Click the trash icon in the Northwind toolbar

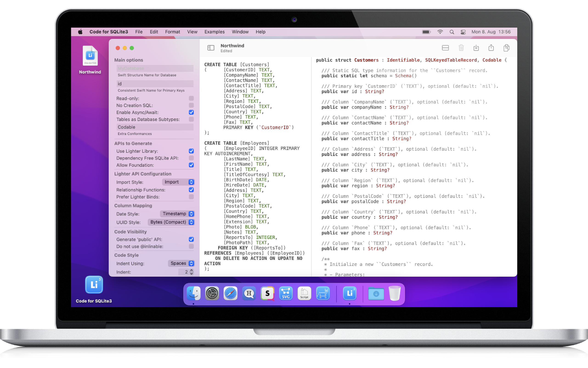point(461,48)
